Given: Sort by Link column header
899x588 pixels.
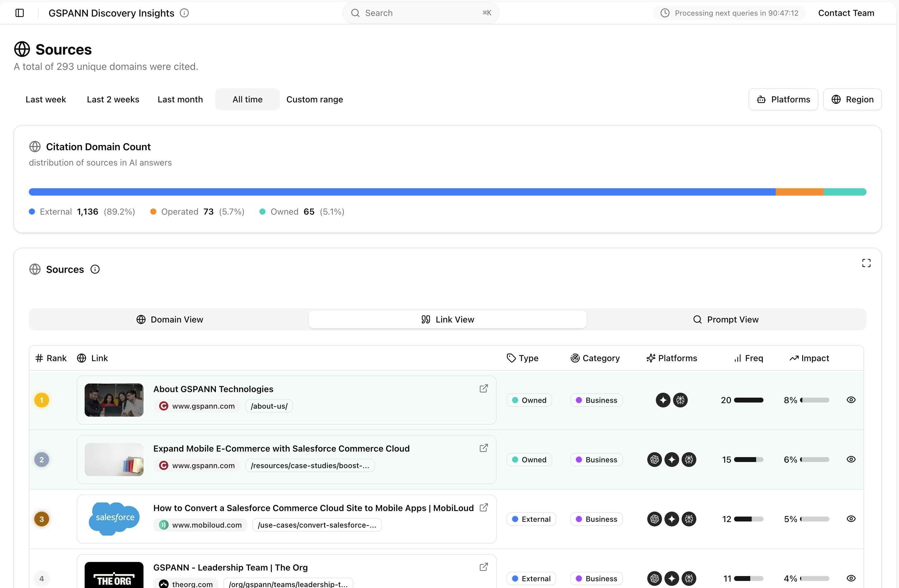Looking at the screenshot, I should click(93, 358).
